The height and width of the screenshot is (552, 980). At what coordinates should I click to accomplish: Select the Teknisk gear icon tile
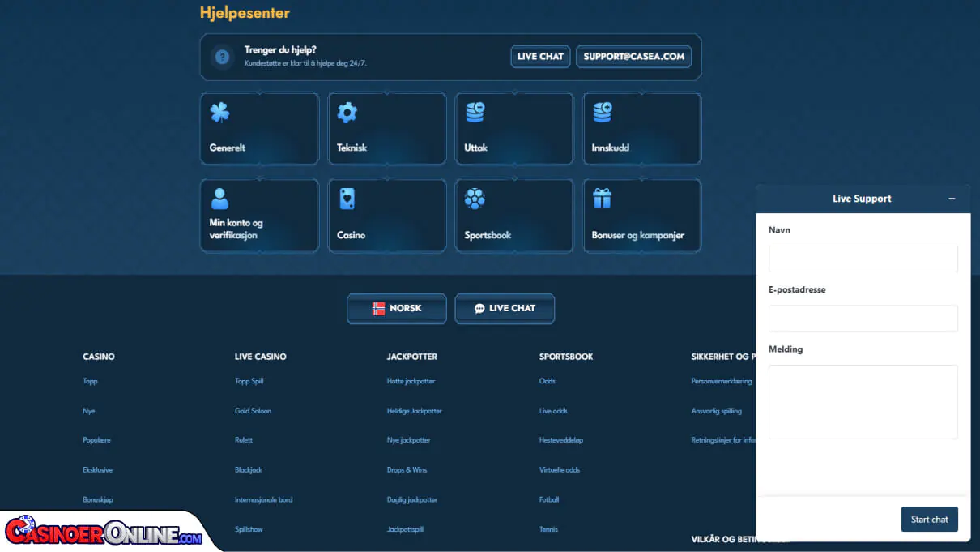click(386, 128)
